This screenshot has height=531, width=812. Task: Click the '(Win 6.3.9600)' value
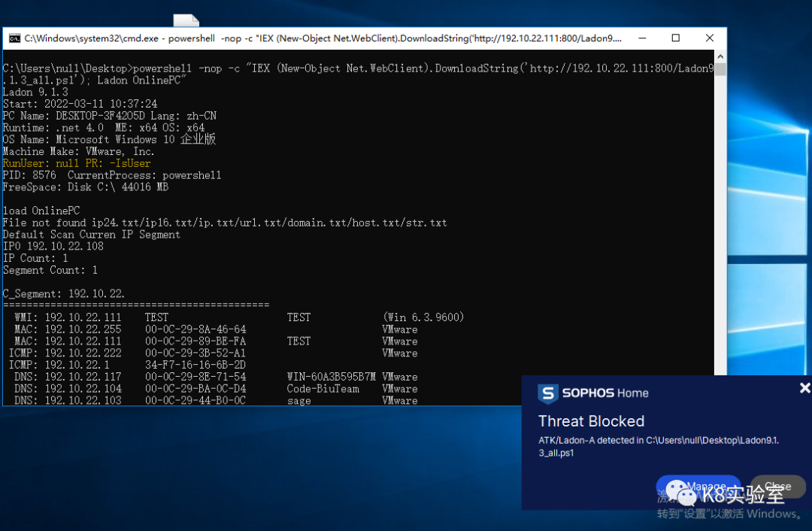[423, 317]
